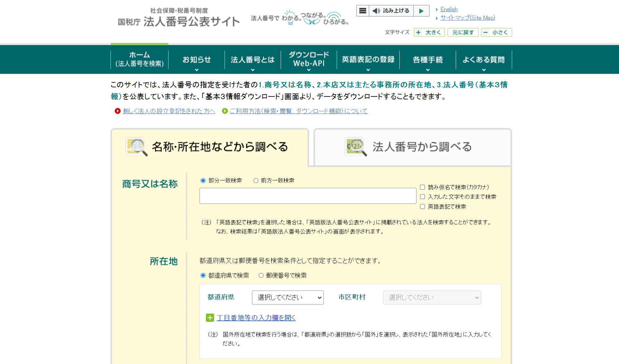
Task: Expand the 各種手続 navigation menu
Action: click(x=428, y=60)
